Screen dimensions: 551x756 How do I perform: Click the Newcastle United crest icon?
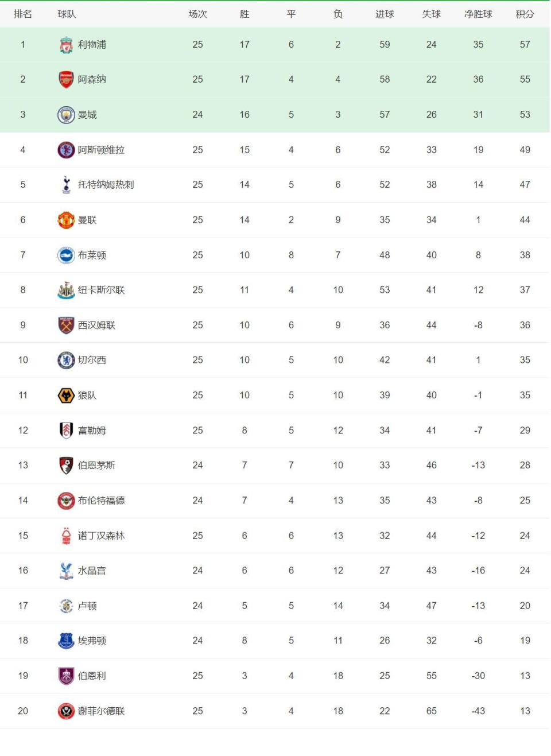click(67, 290)
